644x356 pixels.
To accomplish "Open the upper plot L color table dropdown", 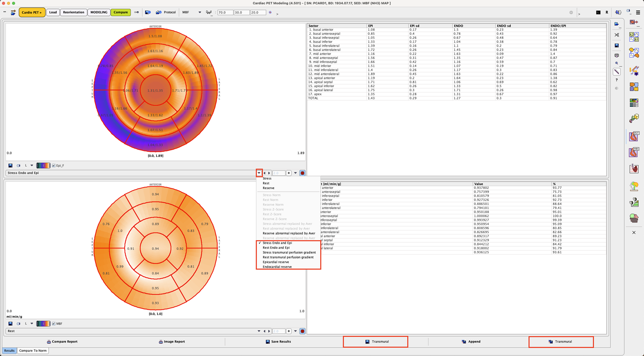I will tap(31, 166).
